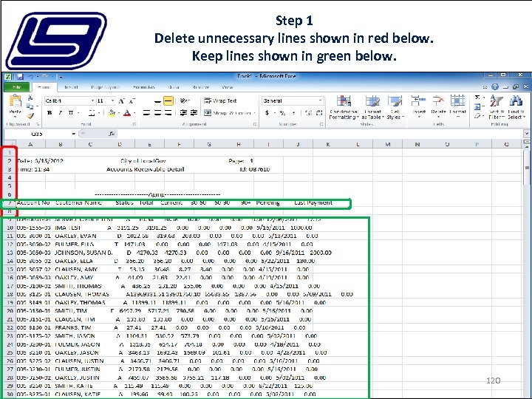This screenshot has height=399, width=532.
Task: Click the Cut scissors icon
Action: click(30, 98)
